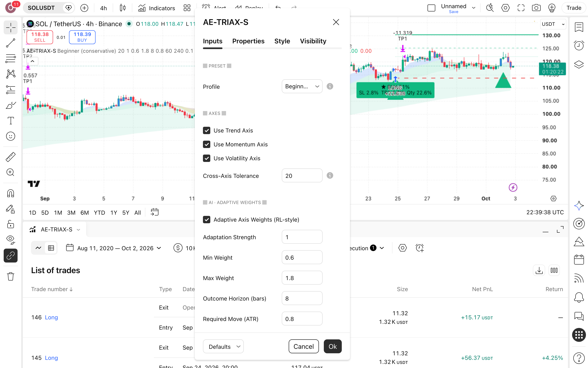
Task: Select the Inputs tab
Action: coord(213,41)
